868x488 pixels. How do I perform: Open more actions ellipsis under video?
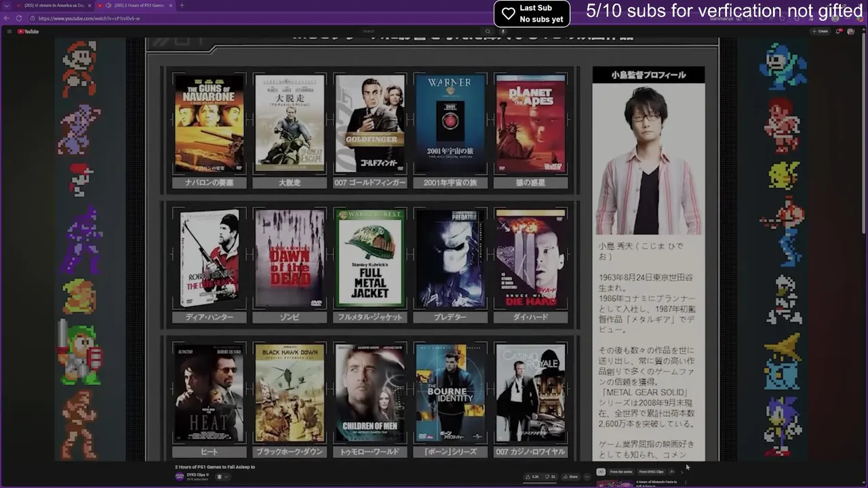tap(587, 476)
